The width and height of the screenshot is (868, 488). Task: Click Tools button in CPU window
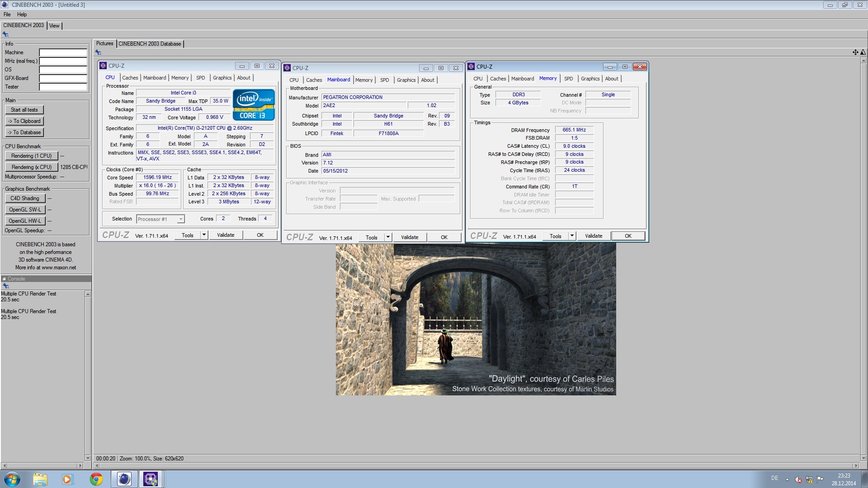(188, 235)
